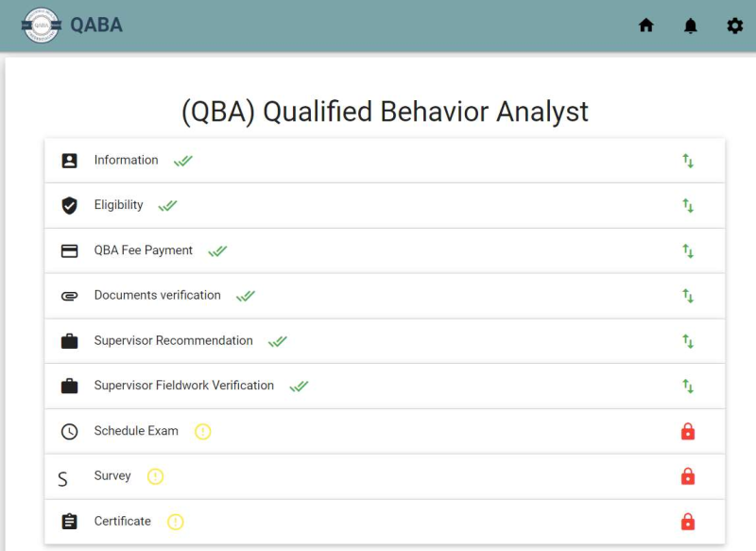Click the QABA logo
This screenshot has width=756, height=551.
tap(42, 26)
